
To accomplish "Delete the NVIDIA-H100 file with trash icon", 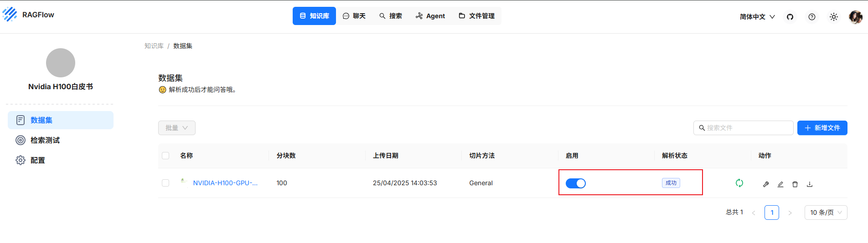I will 795,184.
